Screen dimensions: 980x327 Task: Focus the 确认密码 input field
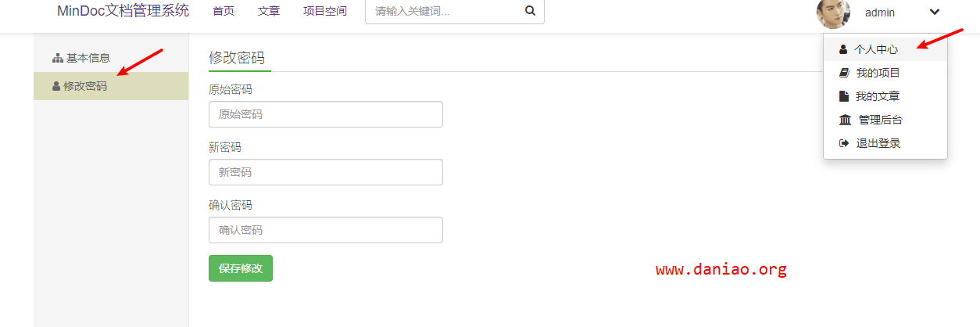coord(325,230)
